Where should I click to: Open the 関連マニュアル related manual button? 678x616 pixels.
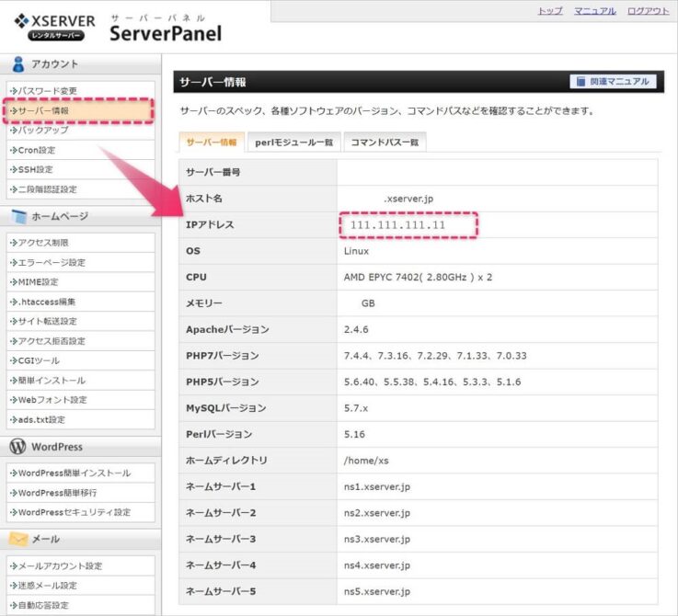(613, 81)
